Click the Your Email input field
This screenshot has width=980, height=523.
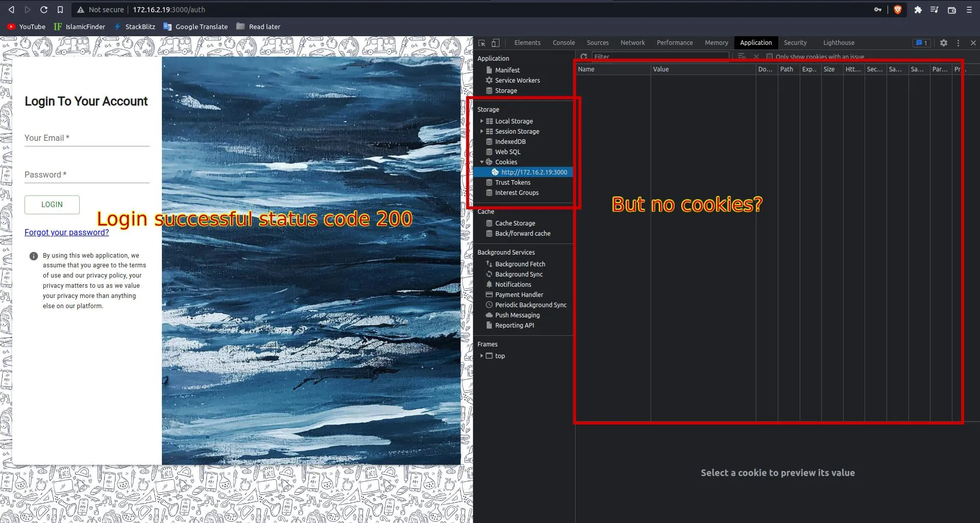pos(87,138)
